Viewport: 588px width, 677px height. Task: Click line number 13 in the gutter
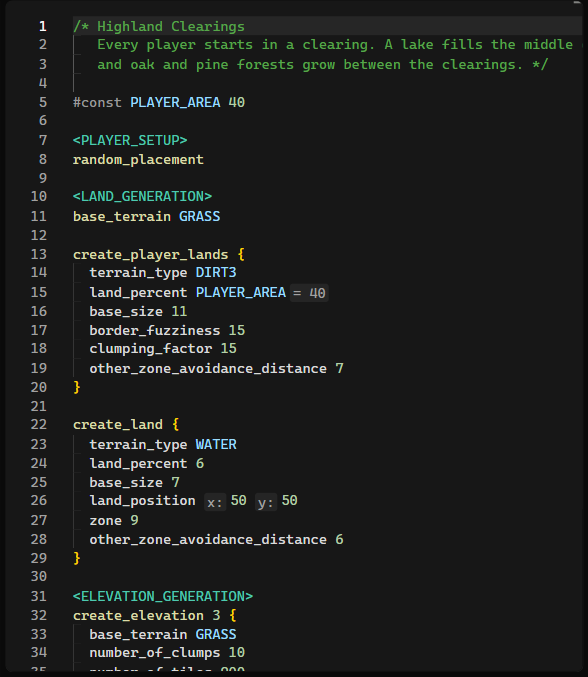[39, 254]
